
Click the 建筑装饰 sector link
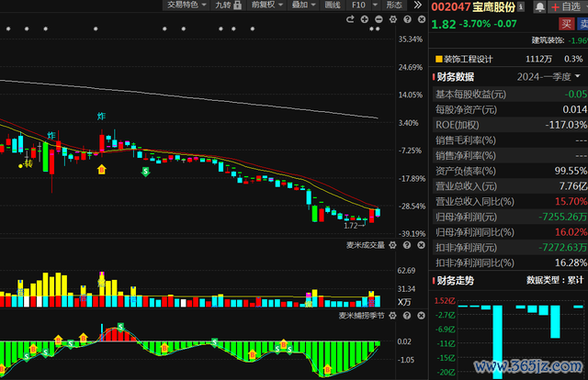tap(548, 40)
